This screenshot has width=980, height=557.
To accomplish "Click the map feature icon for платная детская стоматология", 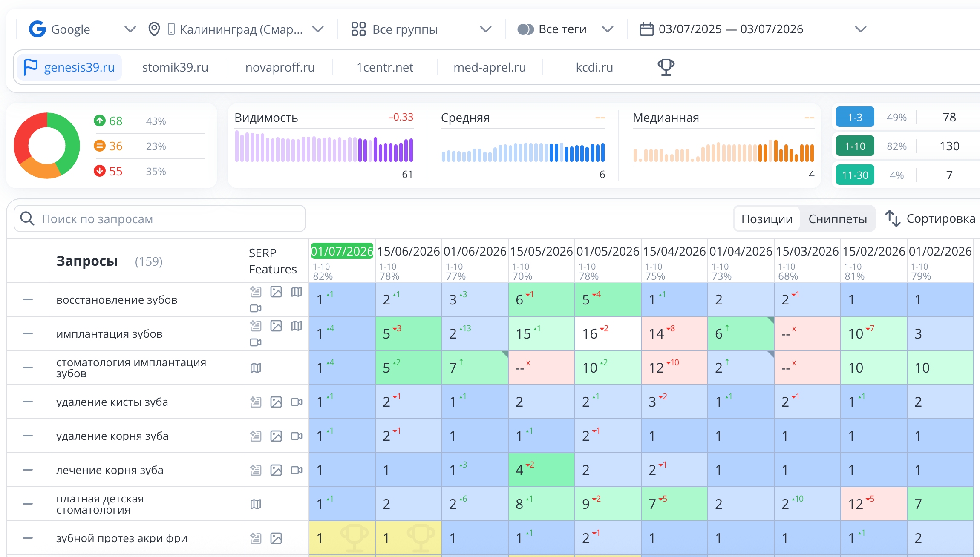I will click(256, 504).
